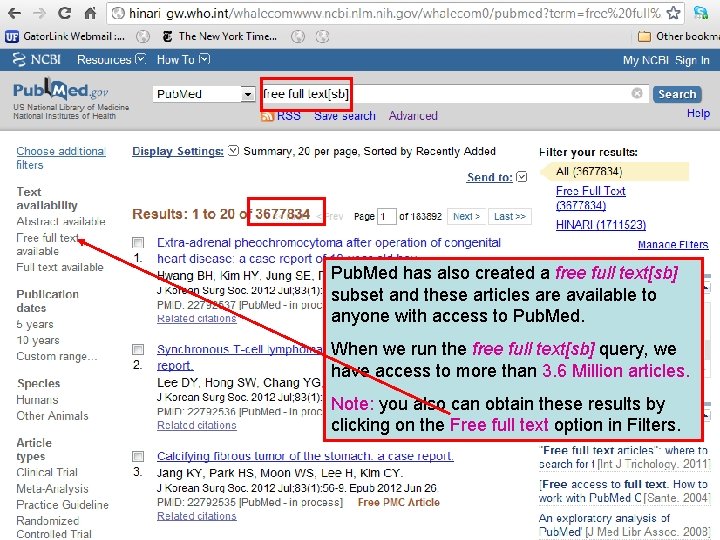Tick the checkbox for result 3
Image resolution: width=720 pixels, height=540 pixels.
pyautogui.click(x=138, y=456)
